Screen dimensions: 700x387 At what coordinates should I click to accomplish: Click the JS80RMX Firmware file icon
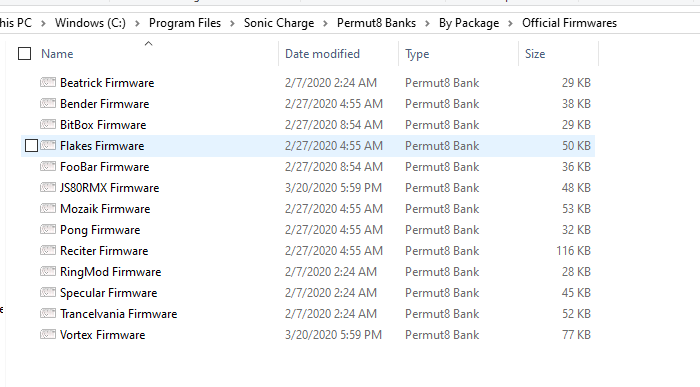pyautogui.click(x=48, y=187)
